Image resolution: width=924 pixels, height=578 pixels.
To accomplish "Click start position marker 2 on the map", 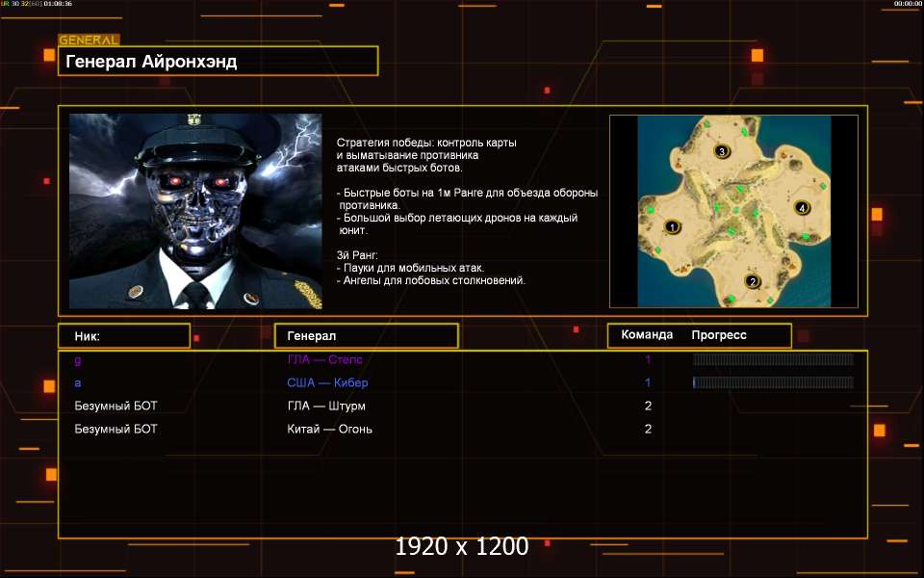I will point(752,280).
